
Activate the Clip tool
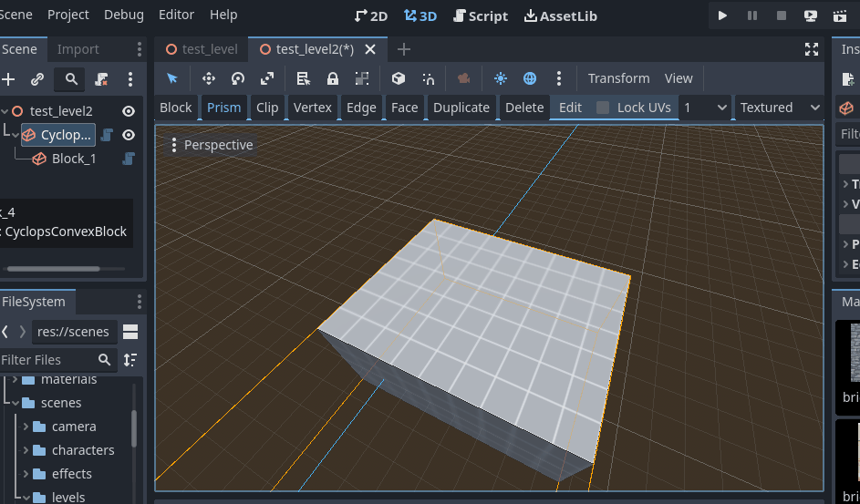[267, 108]
